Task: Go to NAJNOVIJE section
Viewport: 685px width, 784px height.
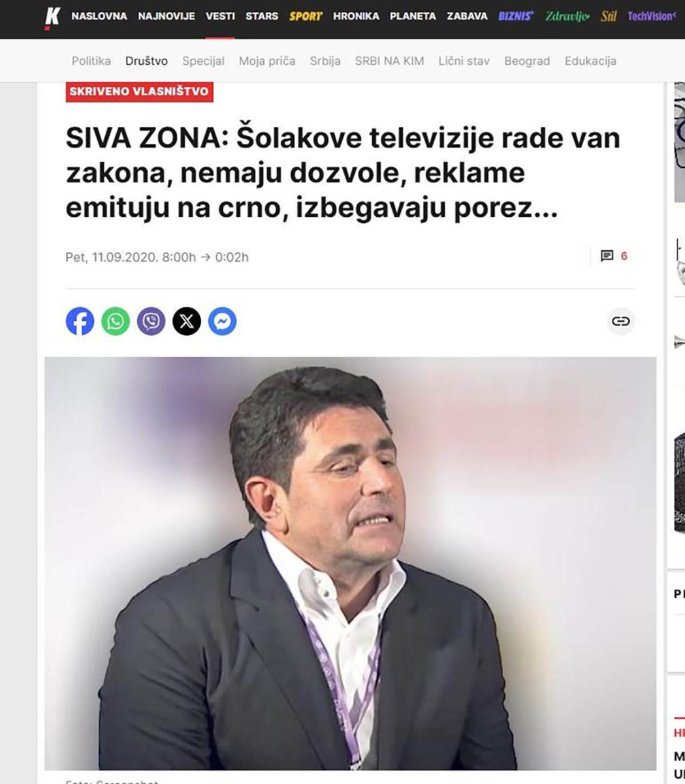Action: tap(167, 16)
